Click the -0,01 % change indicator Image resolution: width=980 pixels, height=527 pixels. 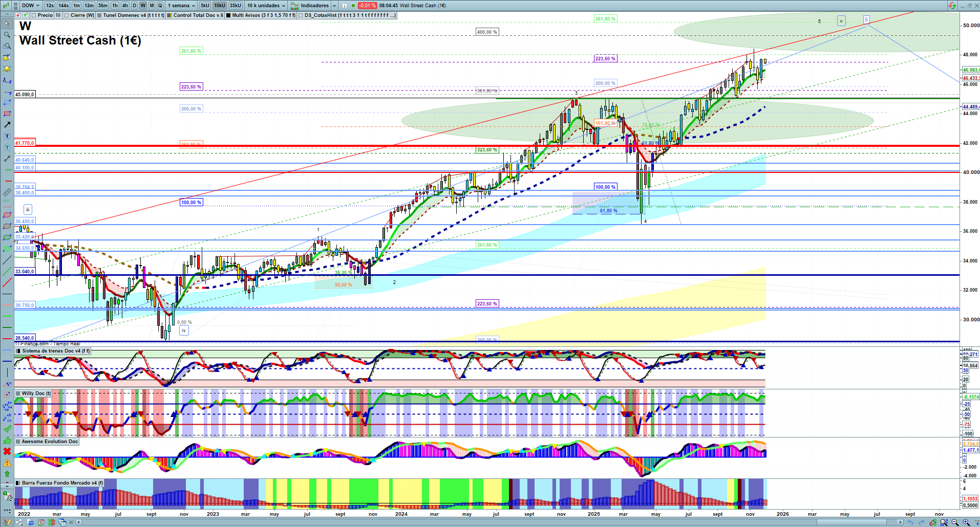[x=367, y=6]
